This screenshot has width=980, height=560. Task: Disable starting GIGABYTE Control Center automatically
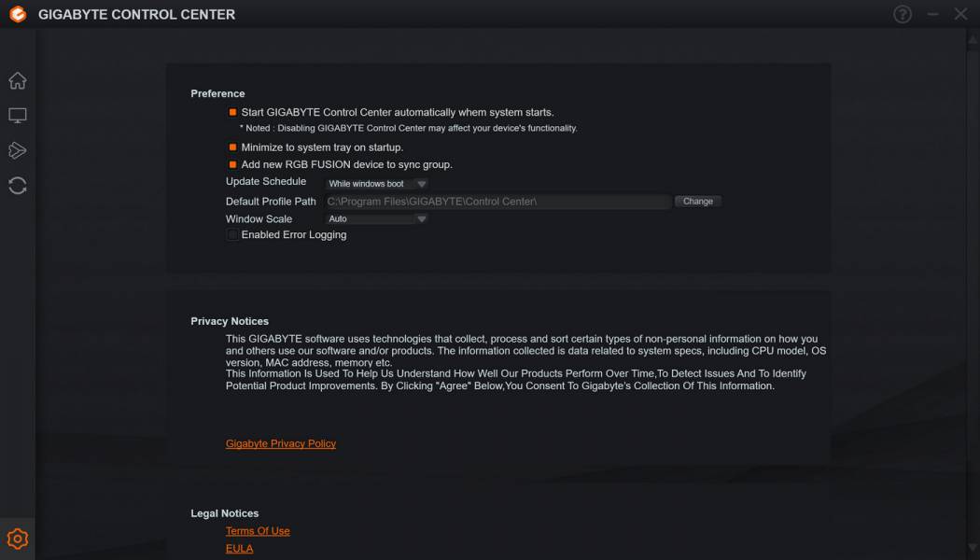[231, 110]
